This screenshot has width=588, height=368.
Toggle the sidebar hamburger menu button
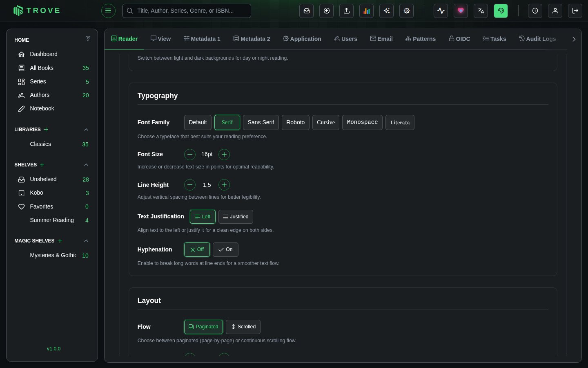(x=108, y=11)
